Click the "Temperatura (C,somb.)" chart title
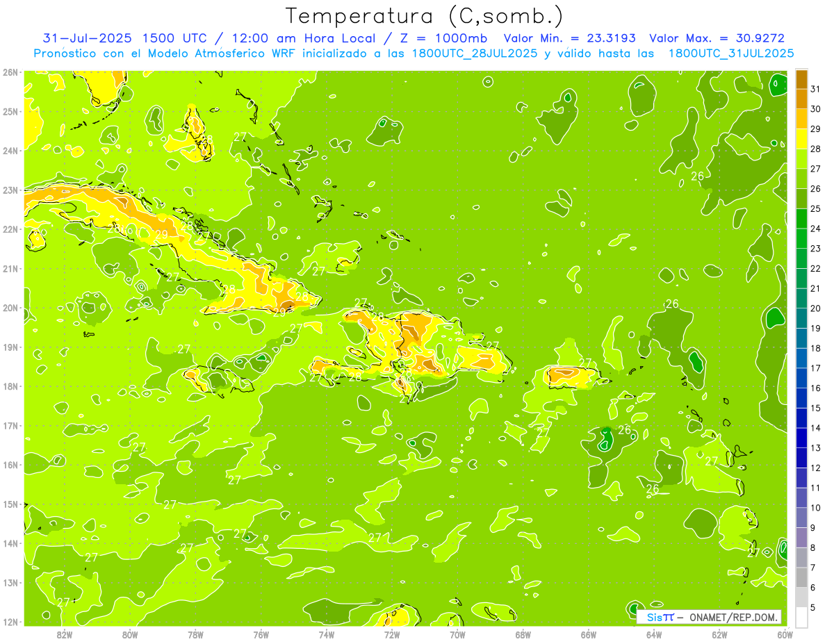 [x=424, y=16]
